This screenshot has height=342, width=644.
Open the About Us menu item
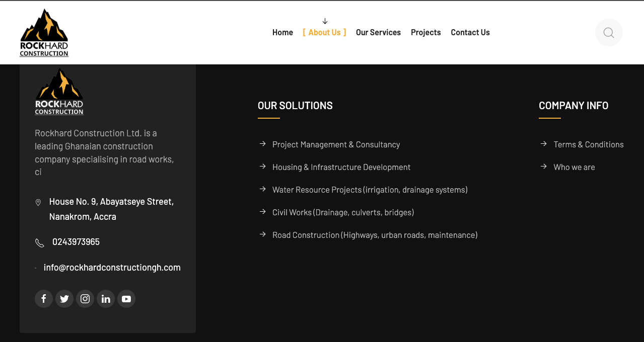(324, 32)
